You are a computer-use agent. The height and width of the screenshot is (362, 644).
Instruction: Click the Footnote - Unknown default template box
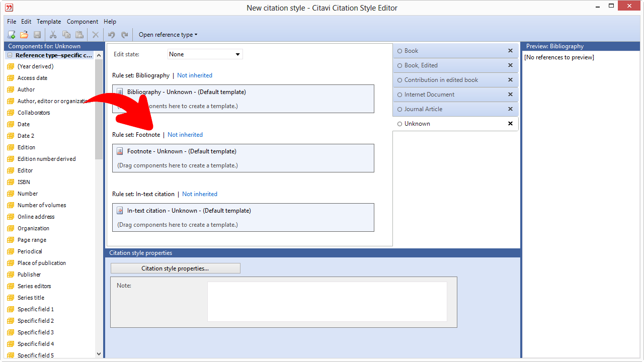(x=243, y=158)
